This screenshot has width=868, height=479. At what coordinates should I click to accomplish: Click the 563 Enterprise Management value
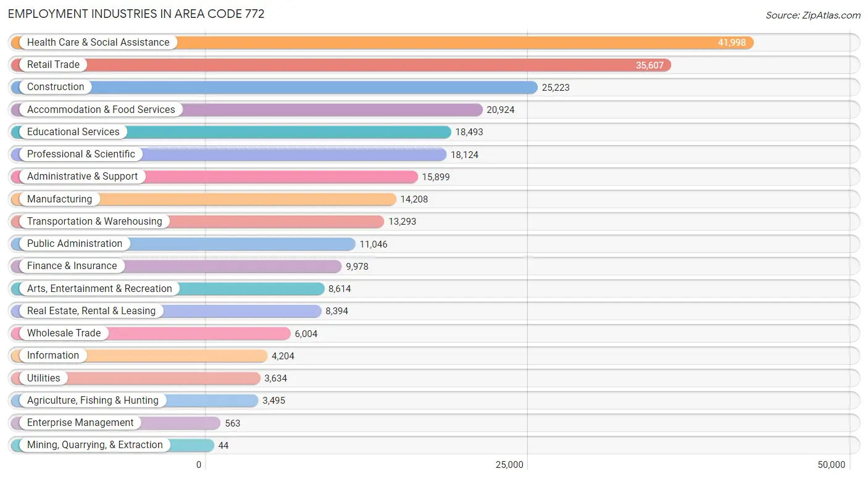[x=232, y=423]
